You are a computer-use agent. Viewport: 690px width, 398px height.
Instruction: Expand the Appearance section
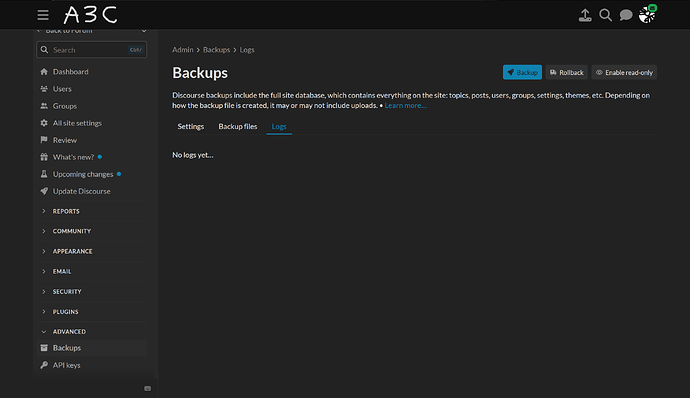[x=92, y=251]
